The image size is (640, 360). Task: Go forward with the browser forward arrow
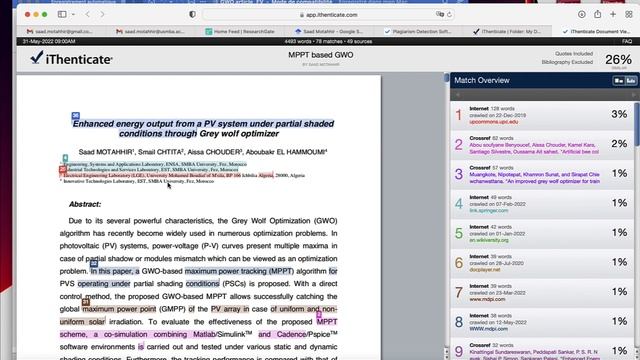(102, 14)
